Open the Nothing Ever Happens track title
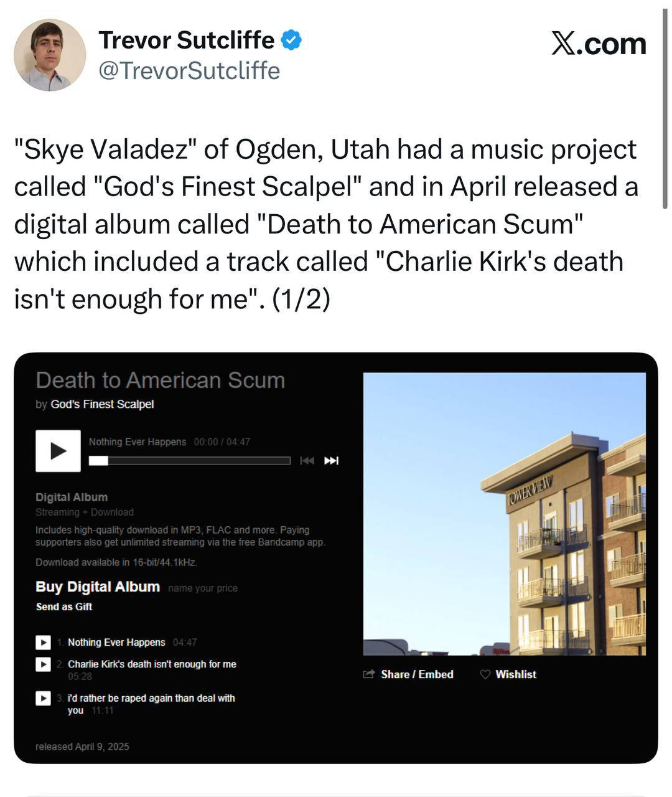672x797 pixels. point(116,642)
